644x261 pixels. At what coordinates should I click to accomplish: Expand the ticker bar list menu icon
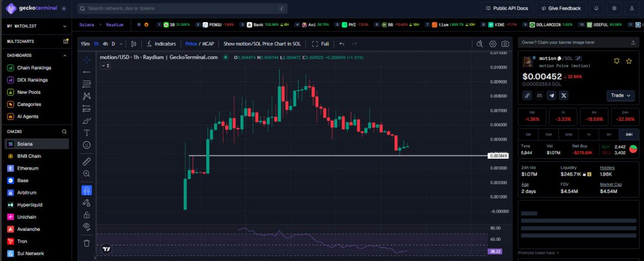point(139,25)
